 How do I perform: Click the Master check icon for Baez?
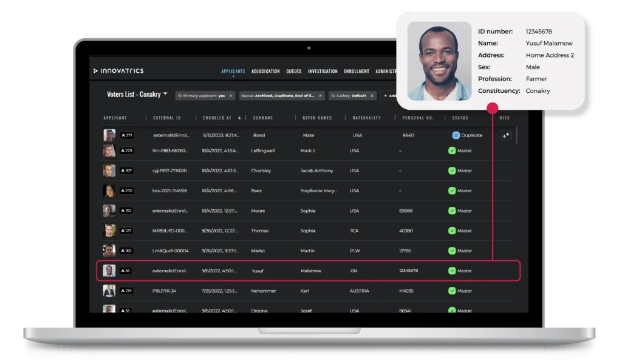click(x=452, y=191)
